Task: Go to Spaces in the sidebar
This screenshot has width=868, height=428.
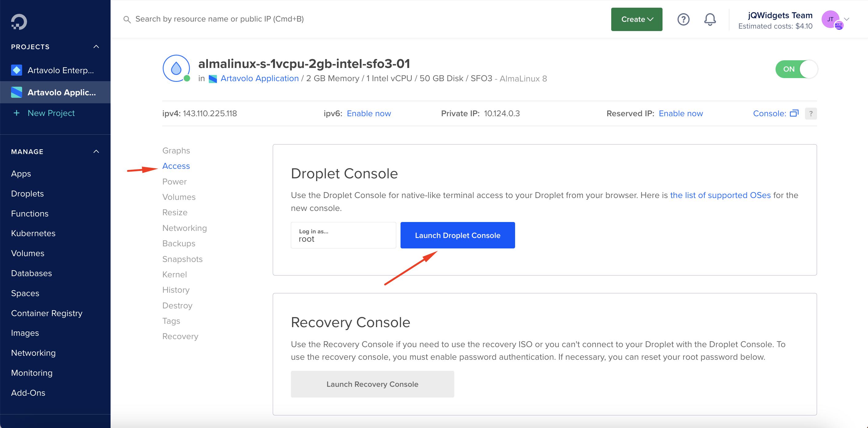Action: [25, 293]
